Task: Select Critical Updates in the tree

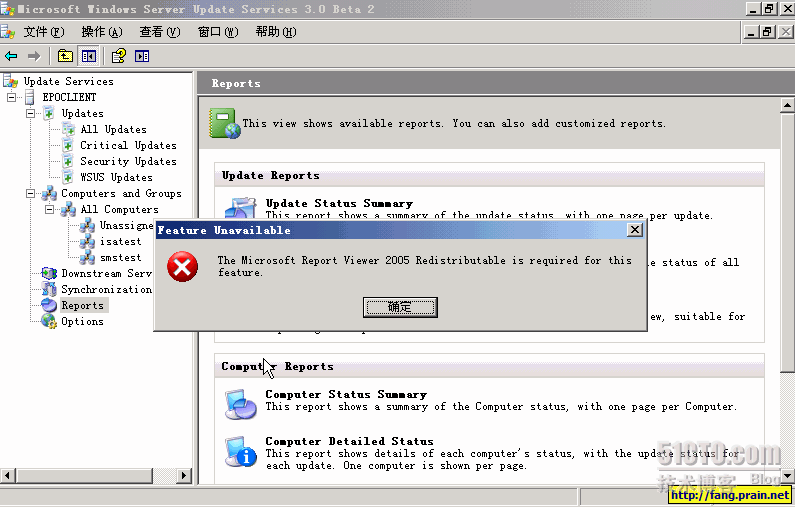Action: coord(128,145)
